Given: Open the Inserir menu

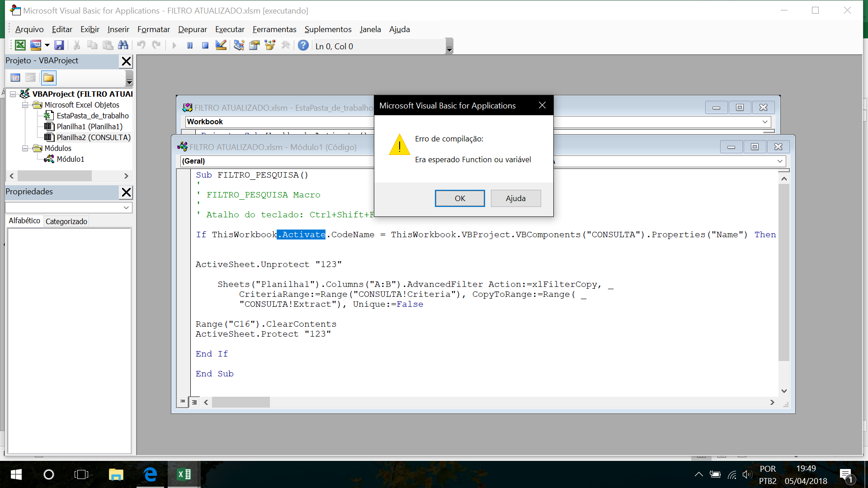Looking at the screenshot, I should pos(118,29).
